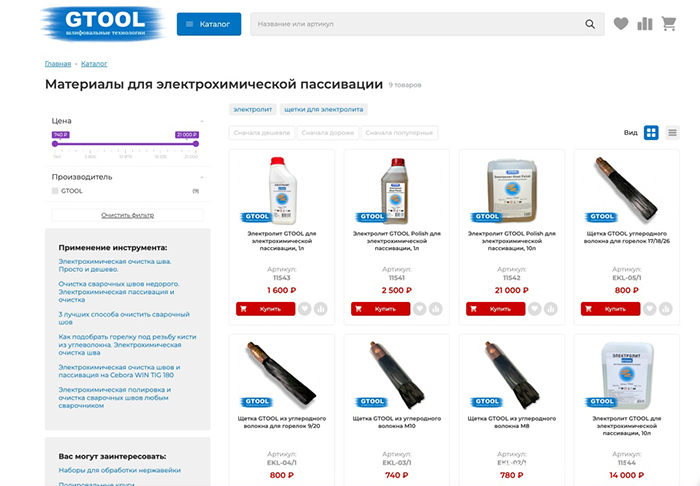
Task: Switch to grid view
Action: click(x=651, y=132)
